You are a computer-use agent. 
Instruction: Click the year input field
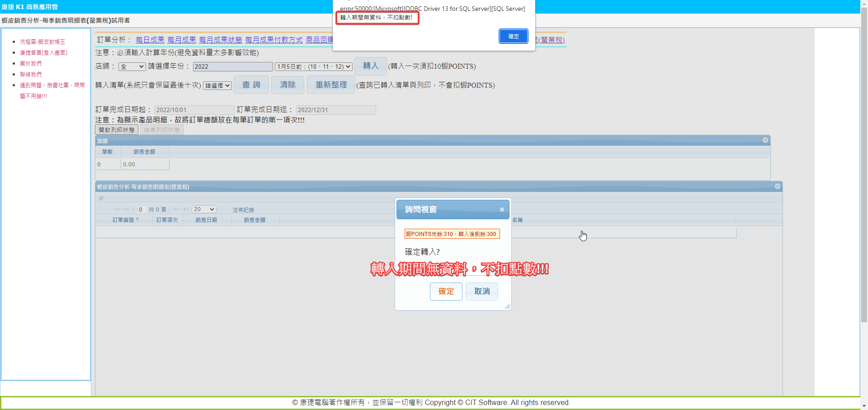[232, 66]
